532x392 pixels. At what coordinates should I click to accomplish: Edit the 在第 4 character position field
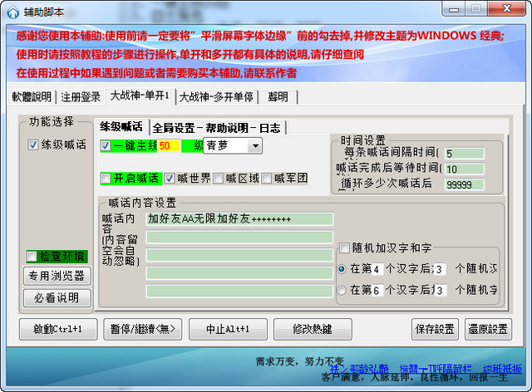pos(377,270)
